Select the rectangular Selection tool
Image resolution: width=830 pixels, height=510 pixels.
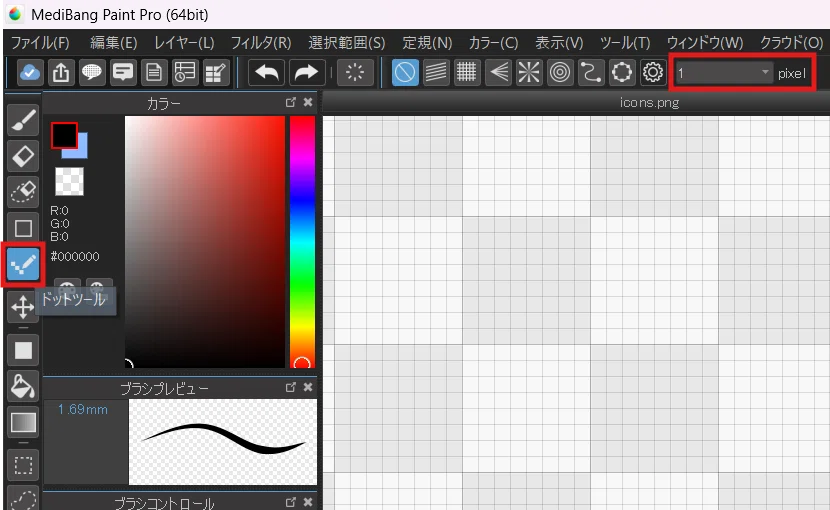23,465
